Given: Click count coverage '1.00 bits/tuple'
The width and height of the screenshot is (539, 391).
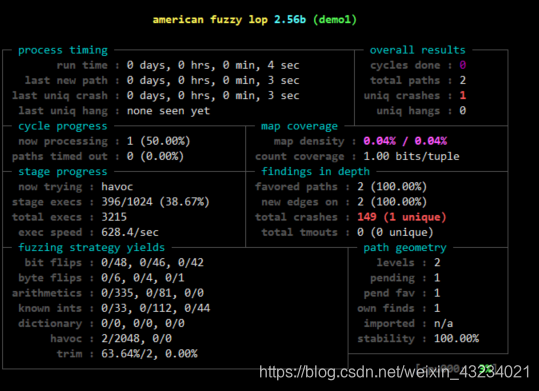Looking at the screenshot, I should [x=411, y=156].
